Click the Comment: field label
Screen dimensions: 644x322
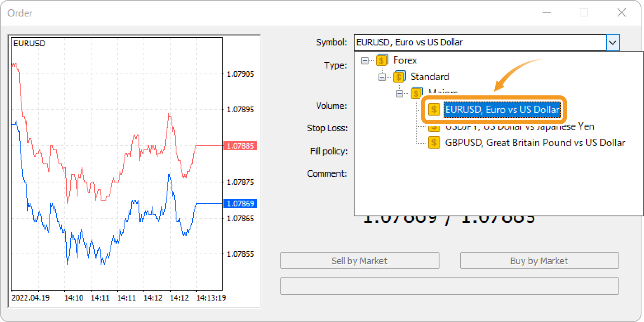[x=327, y=174]
